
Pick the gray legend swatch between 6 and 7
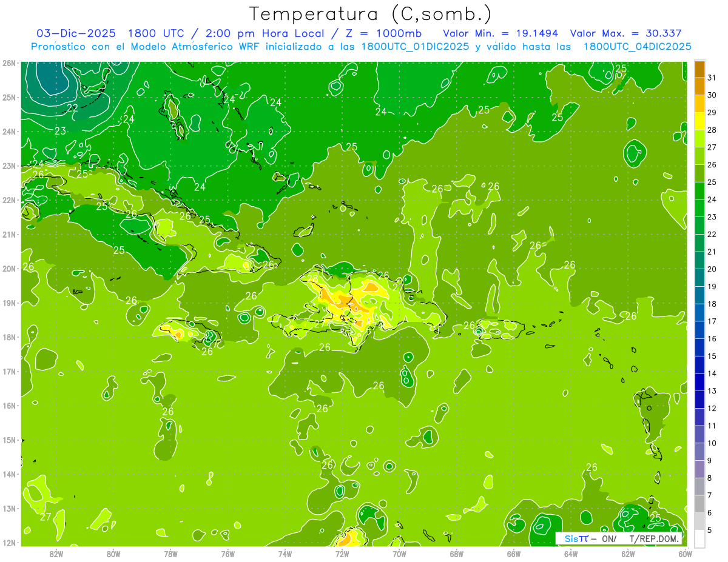pos(699,504)
